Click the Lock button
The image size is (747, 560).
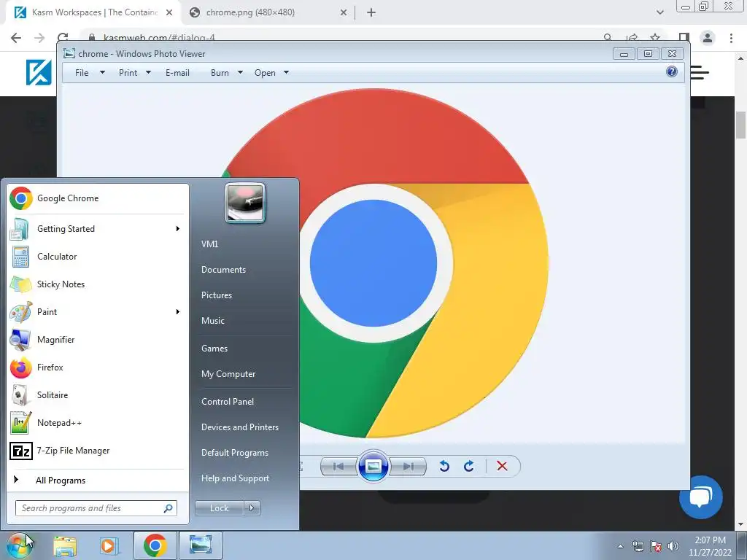(220, 508)
